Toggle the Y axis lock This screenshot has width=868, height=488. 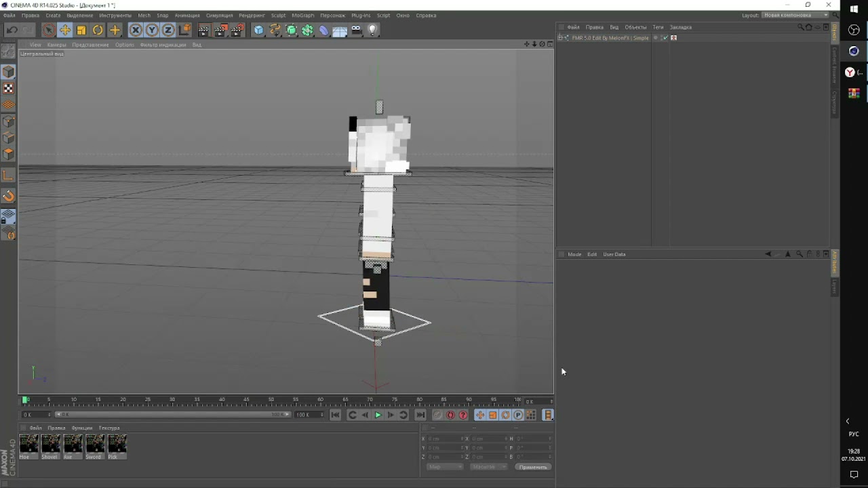tap(152, 30)
